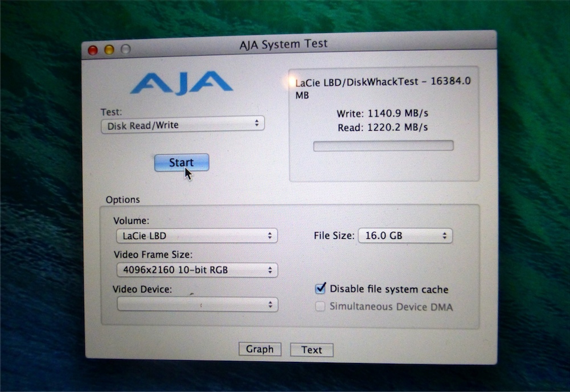Open the Volume dropdown showing LaCie LBD
Viewport: 570px width, 392px height.
click(196, 236)
